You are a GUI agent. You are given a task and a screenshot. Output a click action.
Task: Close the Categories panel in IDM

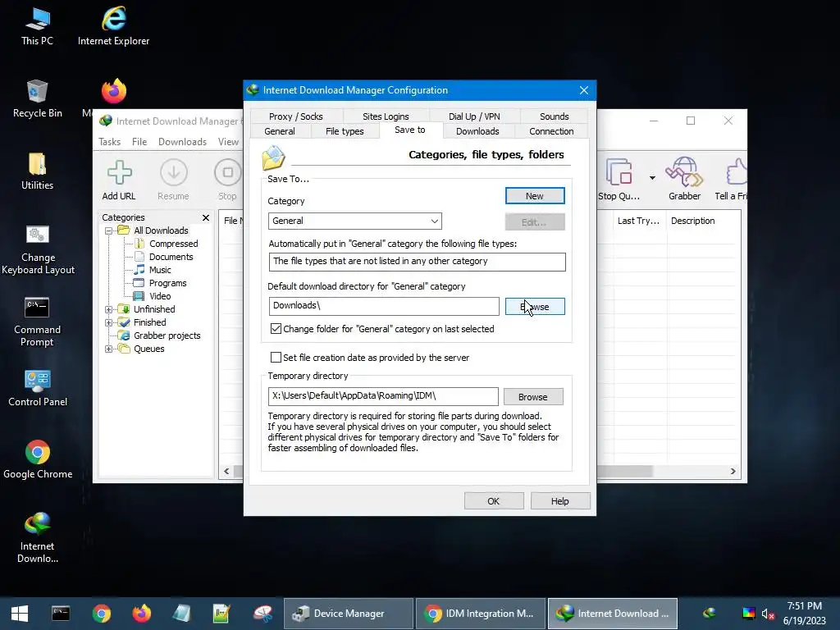pos(206,217)
